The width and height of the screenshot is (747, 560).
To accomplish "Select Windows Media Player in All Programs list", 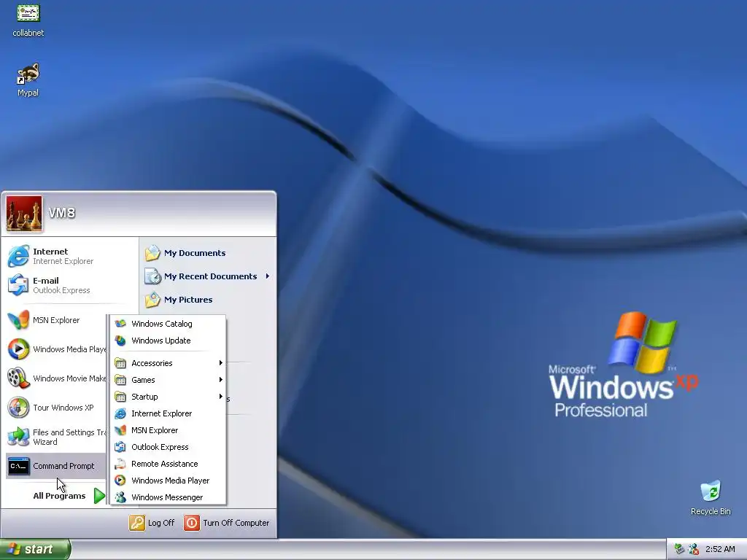I will pyautogui.click(x=169, y=480).
